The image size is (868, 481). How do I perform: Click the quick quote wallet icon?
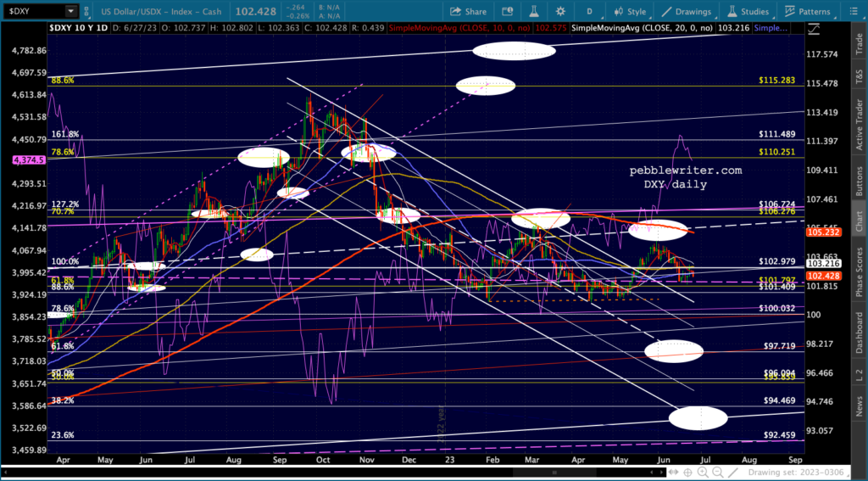click(508, 12)
